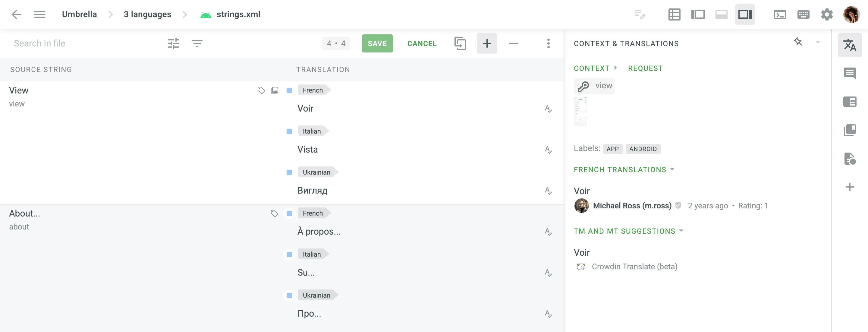Image resolution: width=868 pixels, height=332 pixels.
Task: Open the console terminal icon in the header
Action: (x=780, y=14)
